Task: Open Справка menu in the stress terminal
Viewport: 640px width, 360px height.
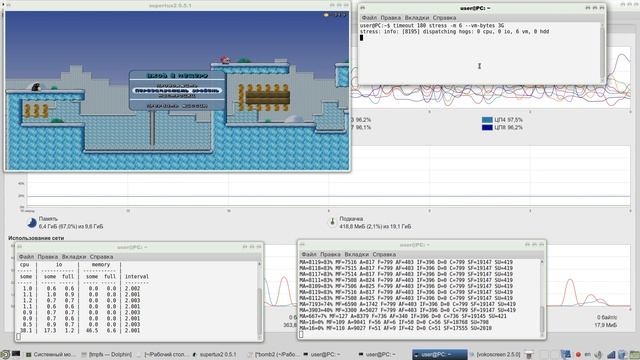Action: (444, 18)
